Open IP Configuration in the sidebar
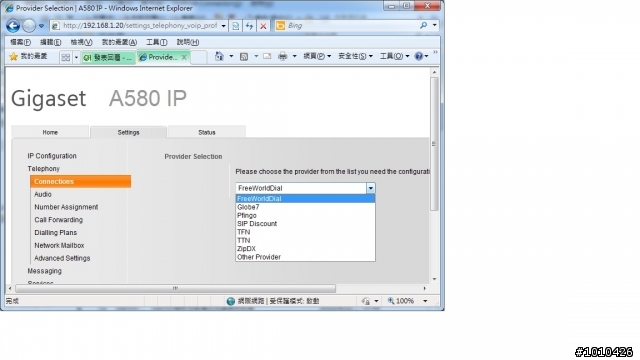 click(52, 156)
